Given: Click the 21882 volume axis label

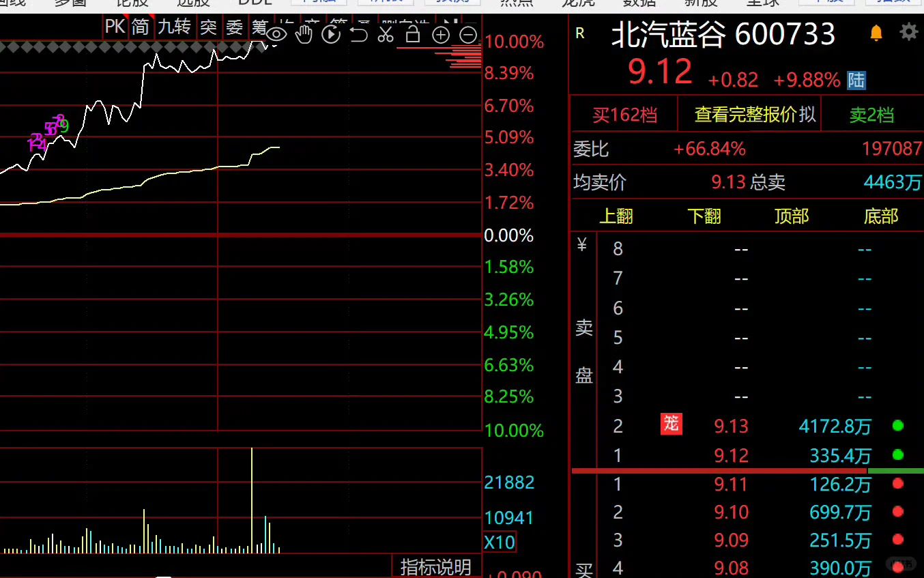Looking at the screenshot, I should pos(509,482).
